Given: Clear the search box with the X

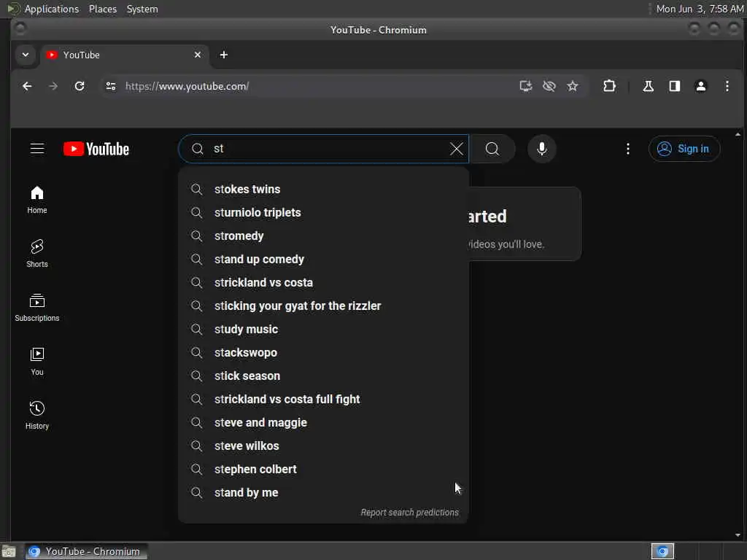Looking at the screenshot, I should click(x=457, y=149).
